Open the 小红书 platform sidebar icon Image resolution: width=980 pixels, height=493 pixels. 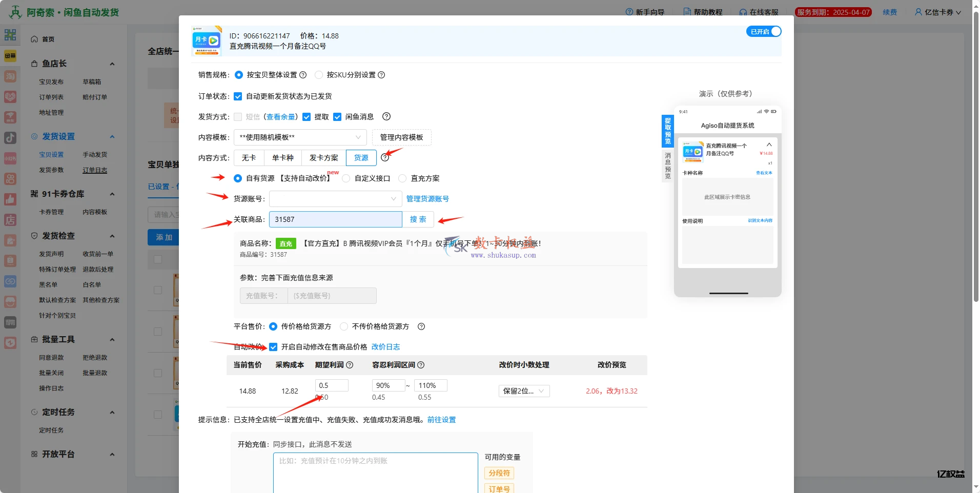point(10,158)
